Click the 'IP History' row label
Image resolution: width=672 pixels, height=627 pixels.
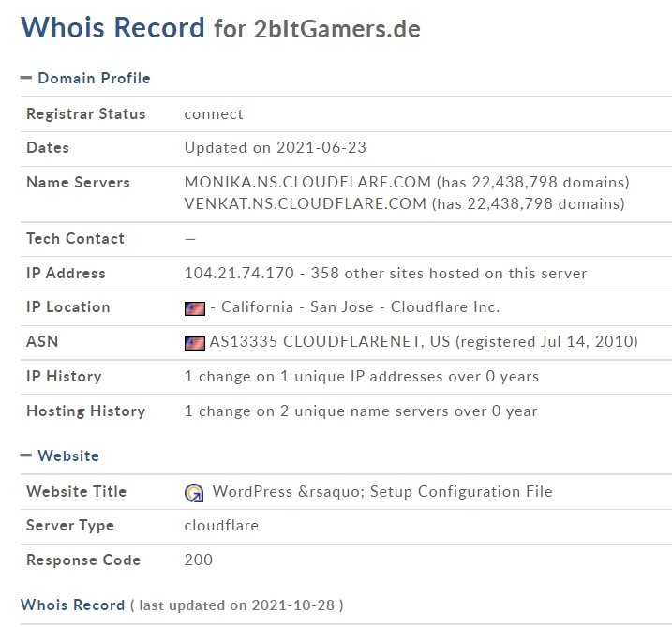tap(64, 376)
